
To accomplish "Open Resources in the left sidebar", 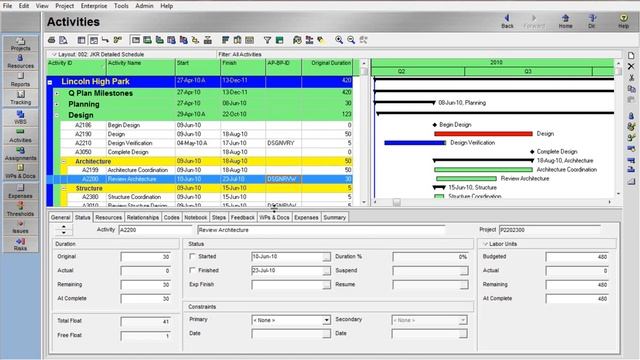I will [20, 62].
